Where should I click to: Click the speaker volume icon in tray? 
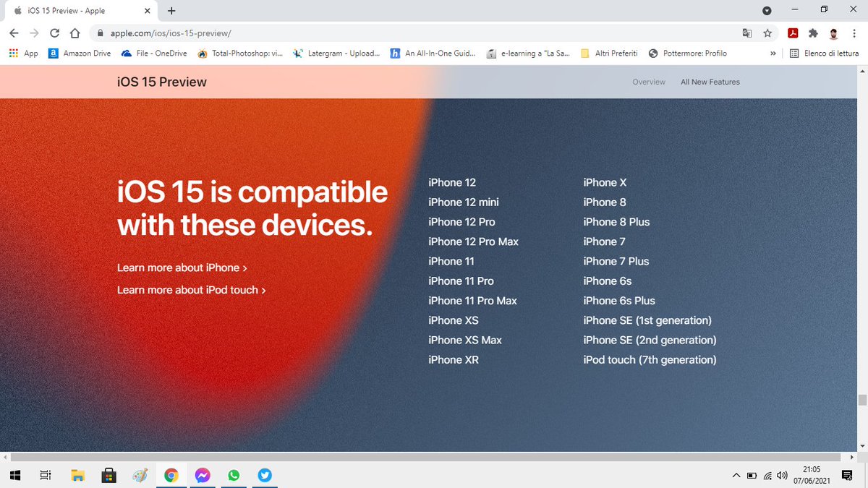782,475
